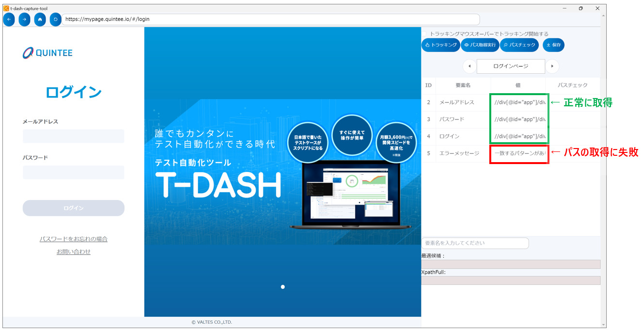Click the QUINTEE logo
644x332 pixels.
tap(48, 53)
